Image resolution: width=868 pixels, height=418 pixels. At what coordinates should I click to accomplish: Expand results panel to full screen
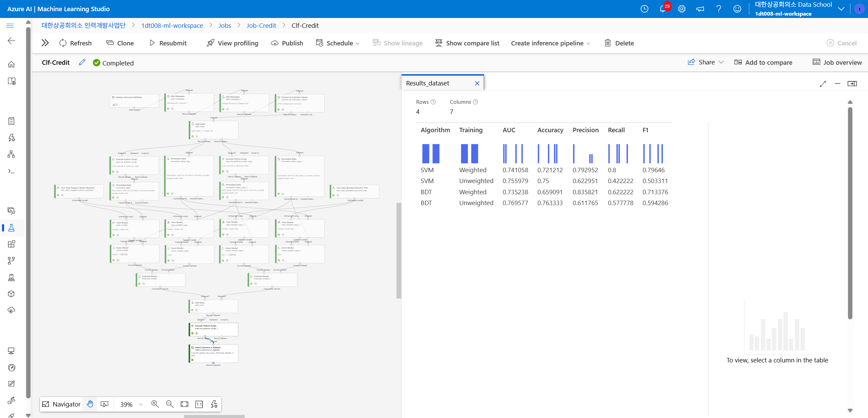(823, 83)
